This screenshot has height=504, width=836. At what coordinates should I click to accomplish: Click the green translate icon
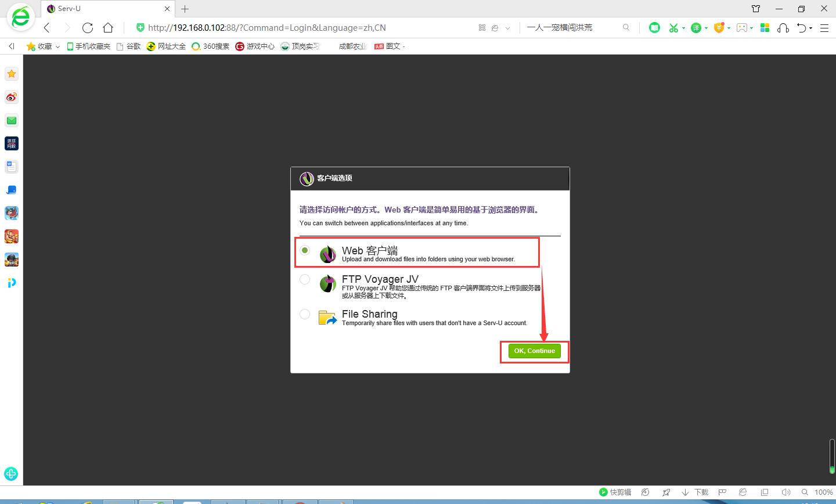point(696,27)
